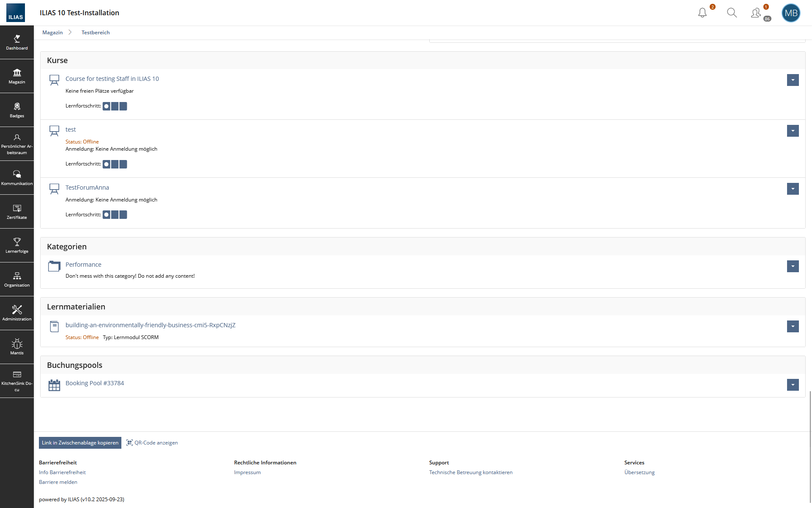Open Badges in the sidebar

[17, 110]
